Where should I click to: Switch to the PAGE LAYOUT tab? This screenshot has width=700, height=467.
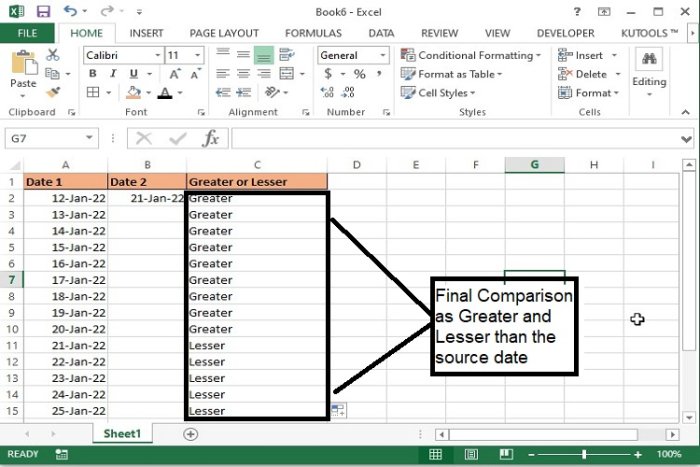(x=224, y=33)
